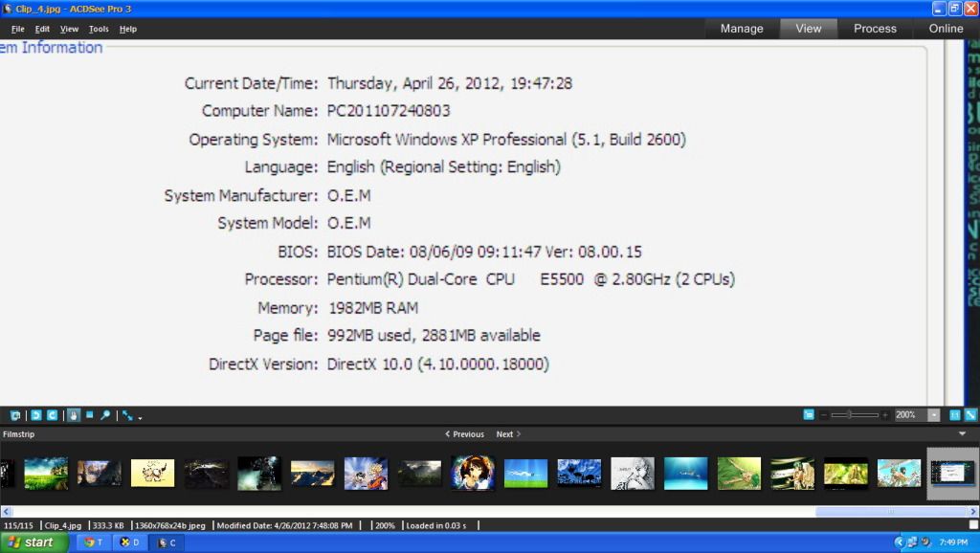Click the Fit Image icon
This screenshot has width=980, height=553.
click(x=970, y=415)
